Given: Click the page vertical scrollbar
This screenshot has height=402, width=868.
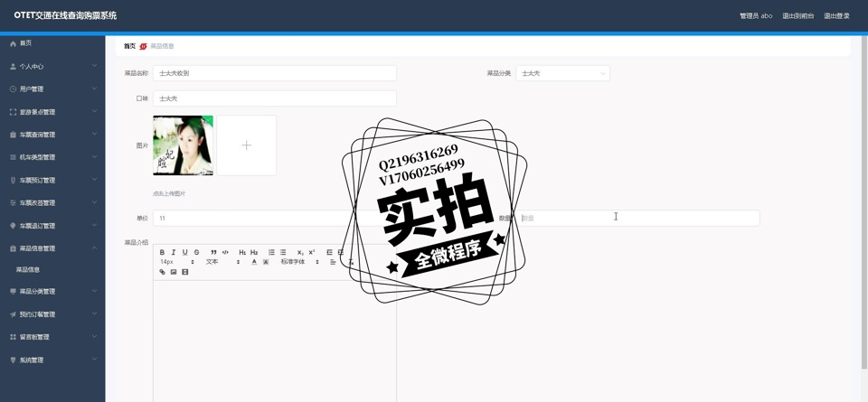Looking at the screenshot, I should [x=864, y=201].
